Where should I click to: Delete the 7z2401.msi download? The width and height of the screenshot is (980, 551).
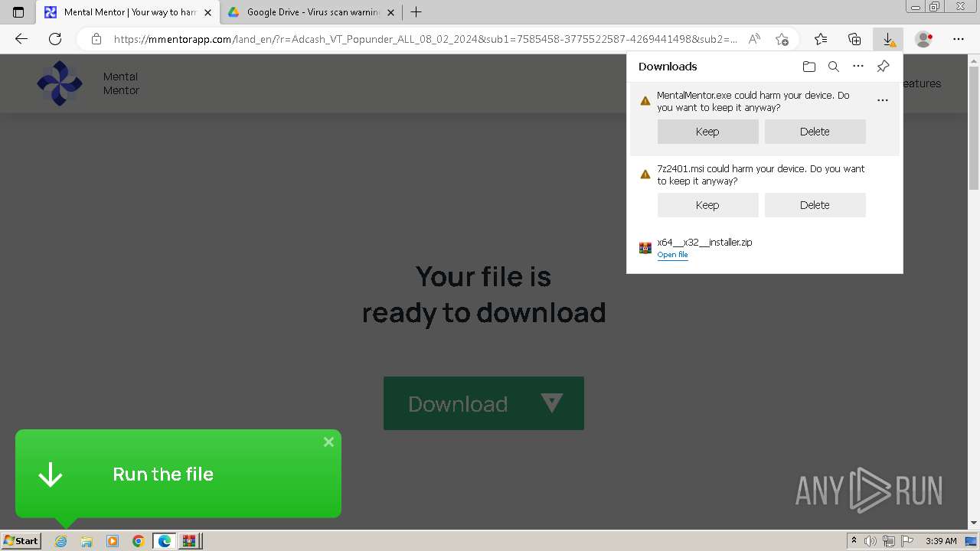pyautogui.click(x=815, y=205)
